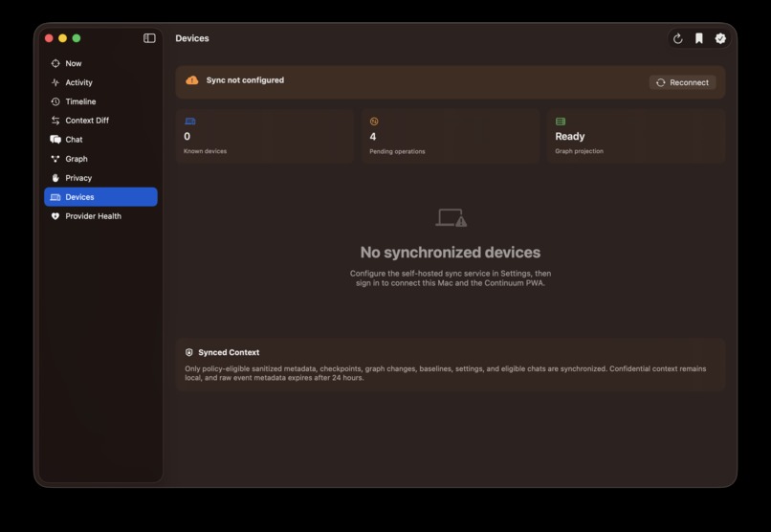Click the Graph nodes icon
This screenshot has width=771, height=532.
[x=55, y=159]
